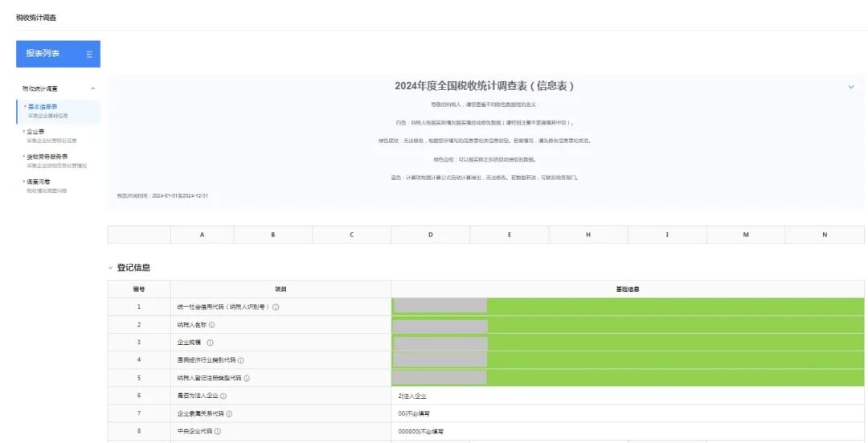The width and height of the screenshot is (868, 443).
Task: Click the 编号 table header
Action: point(139,289)
